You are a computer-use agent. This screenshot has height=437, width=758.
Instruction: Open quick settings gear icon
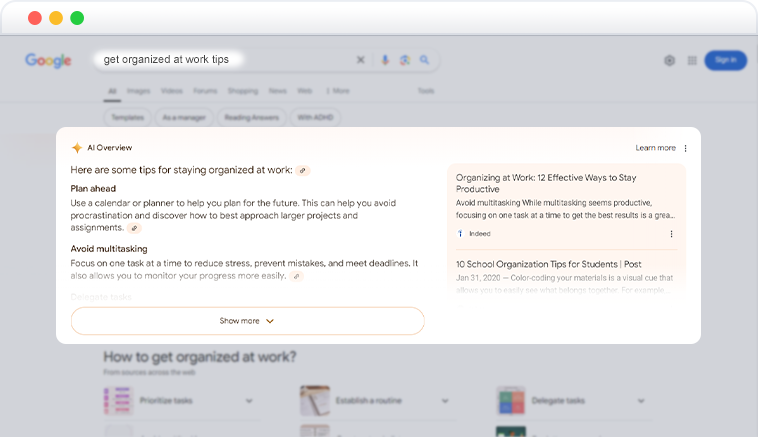[670, 60]
